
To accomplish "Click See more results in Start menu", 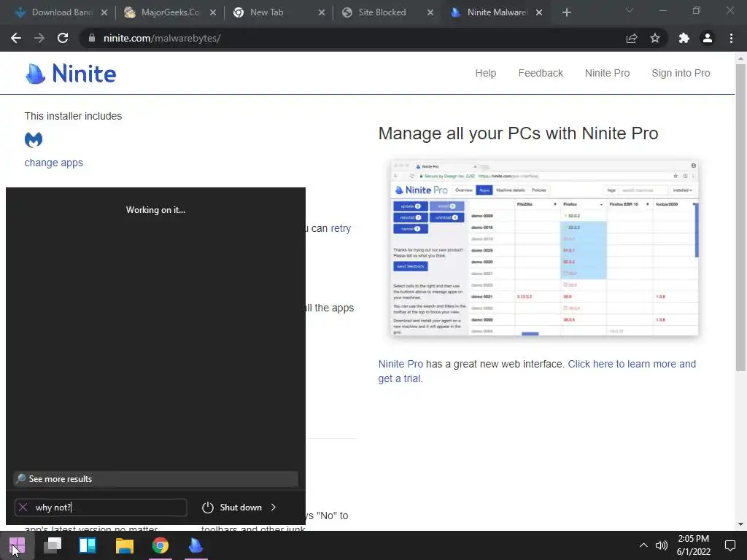I will (x=156, y=479).
